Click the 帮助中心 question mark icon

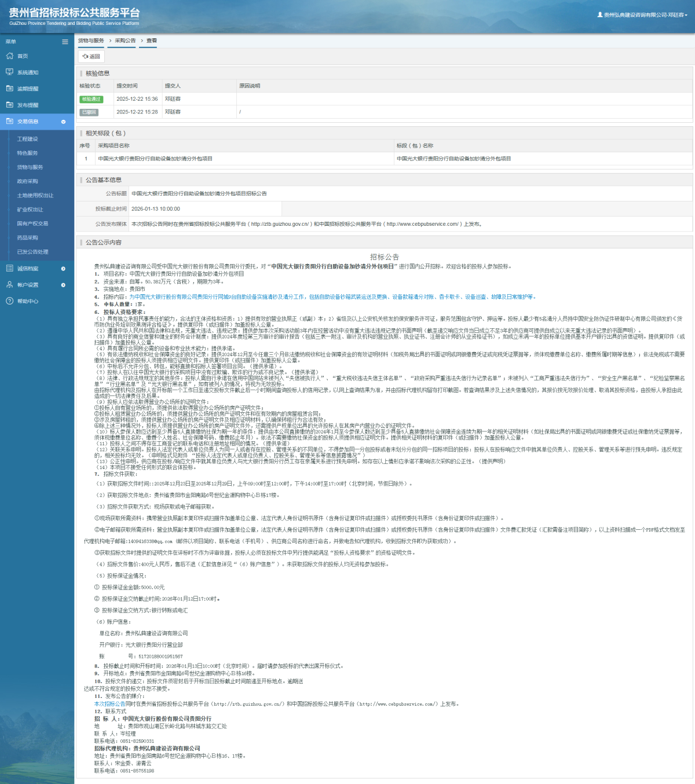coord(9,301)
